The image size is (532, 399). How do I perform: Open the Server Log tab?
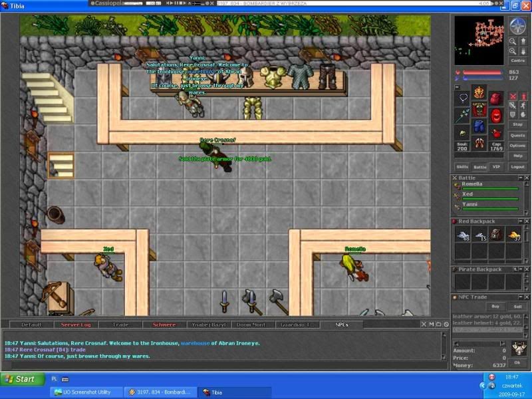76,325
